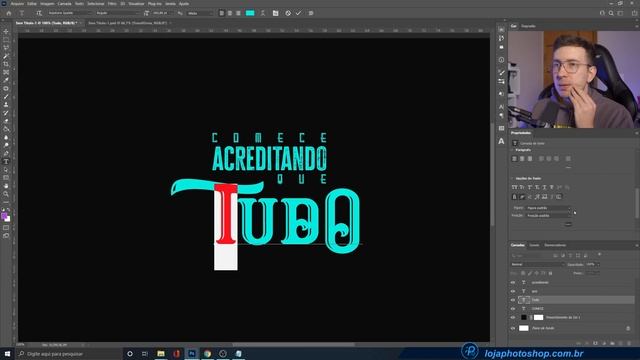Hide the acreditando text layer
The image size is (640, 360).
513,282
